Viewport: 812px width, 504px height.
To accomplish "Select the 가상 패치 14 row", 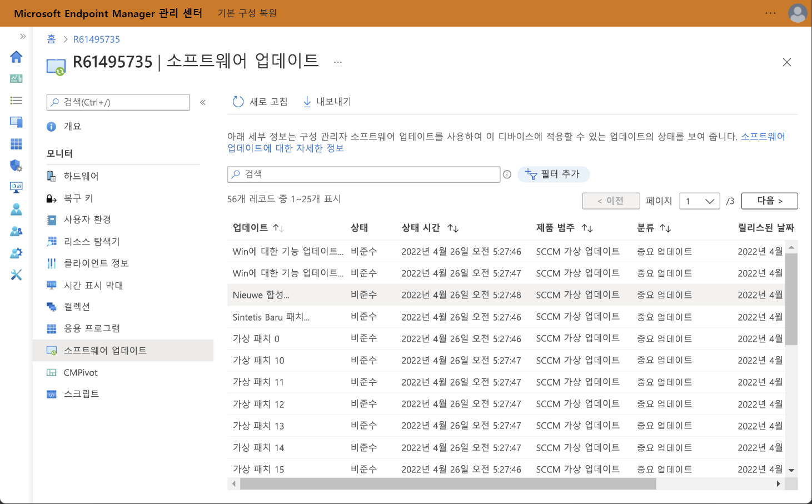I will [507, 447].
